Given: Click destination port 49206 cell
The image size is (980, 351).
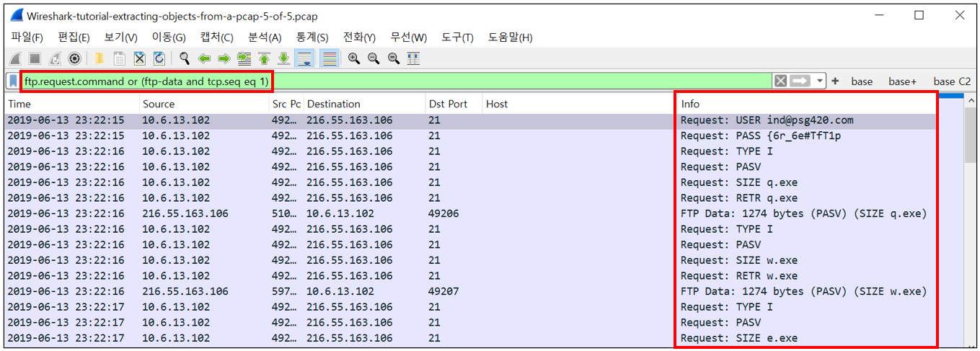Looking at the screenshot, I should point(443,213).
